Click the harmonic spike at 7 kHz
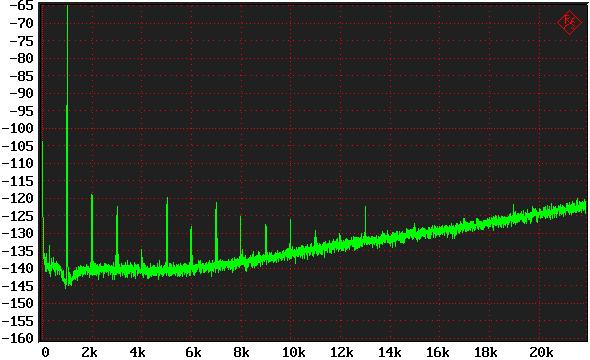 pyautogui.click(x=216, y=231)
